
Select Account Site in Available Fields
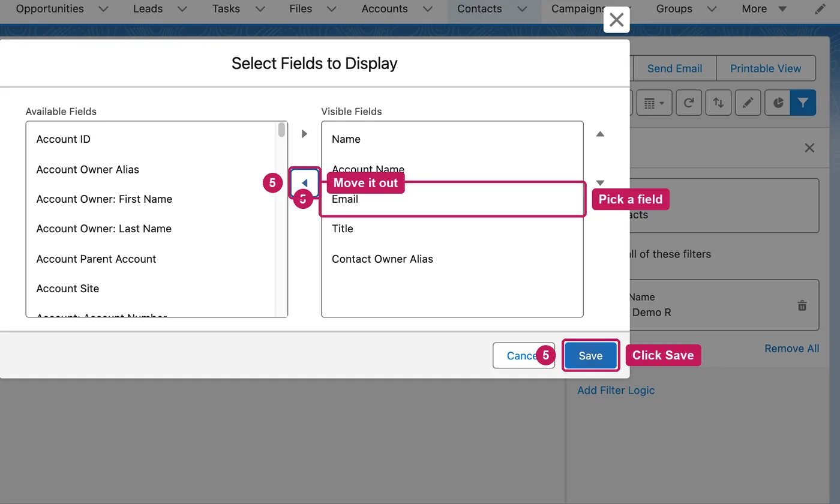[x=151, y=289]
